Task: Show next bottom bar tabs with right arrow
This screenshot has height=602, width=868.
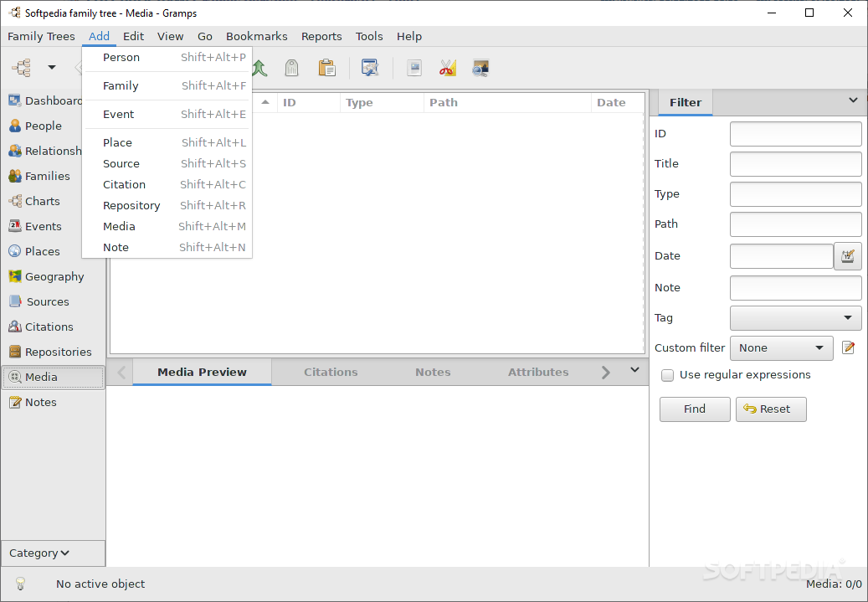Action: pos(606,372)
